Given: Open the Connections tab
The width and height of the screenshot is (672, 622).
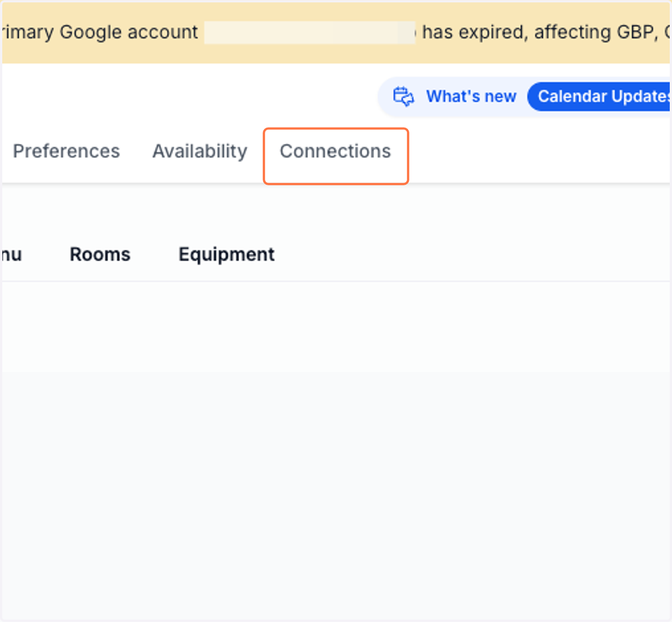Looking at the screenshot, I should point(335,151).
